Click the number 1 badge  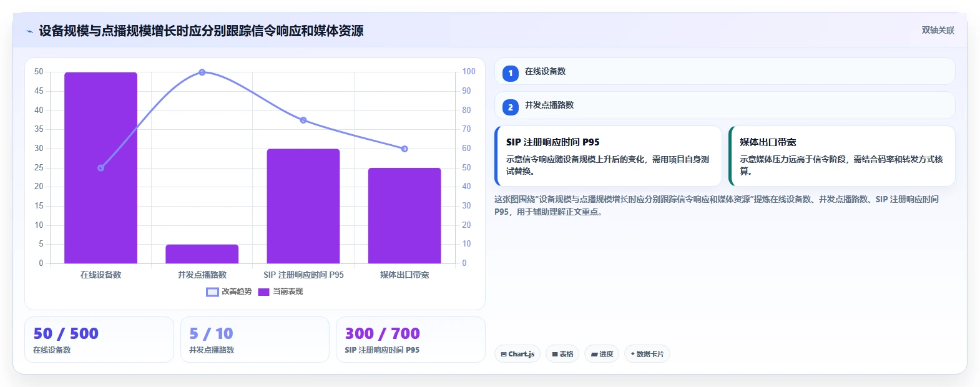click(x=511, y=74)
